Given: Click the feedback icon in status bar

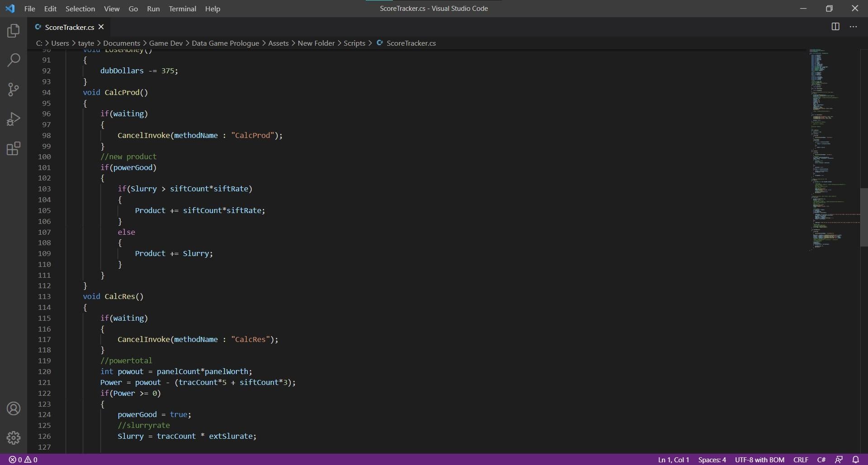Looking at the screenshot, I should (839, 460).
